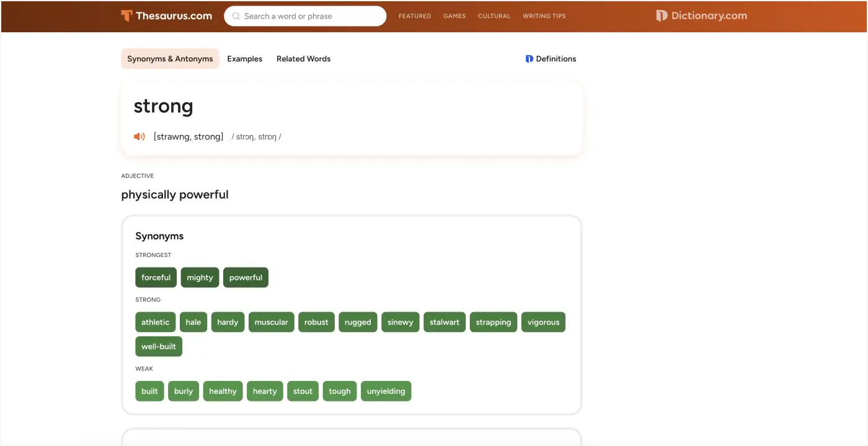Screen dimensions: 868x446
Task: Play the audio pronunciation of strong
Action: click(139, 136)
